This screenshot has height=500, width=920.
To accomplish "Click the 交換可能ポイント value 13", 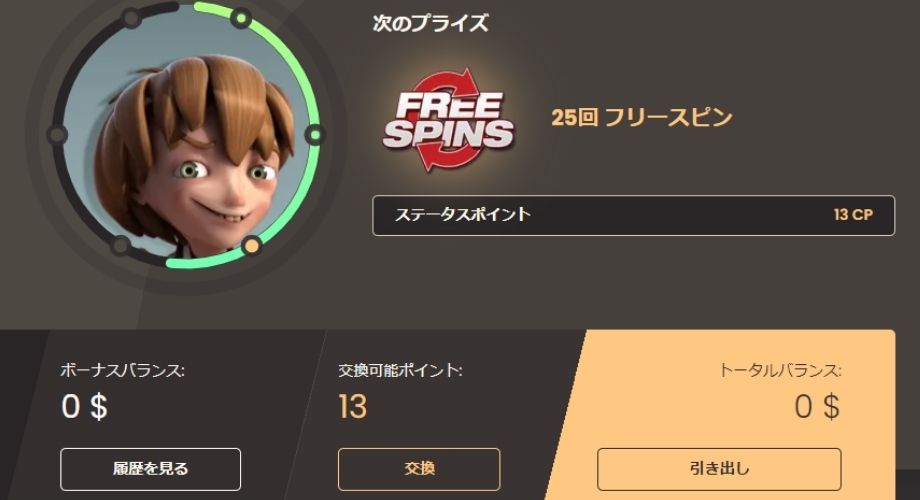I will (x=353, y=407).
